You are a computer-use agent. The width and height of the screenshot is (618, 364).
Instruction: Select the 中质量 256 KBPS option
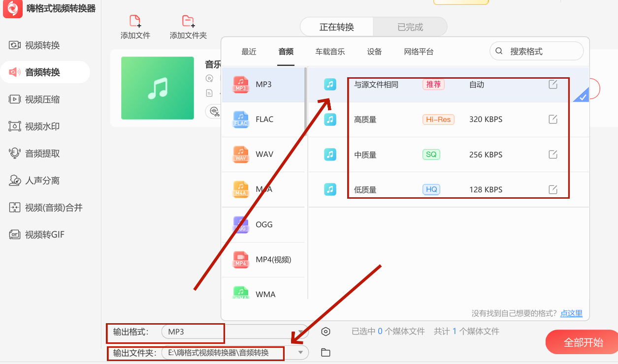[x=443, y=154]
